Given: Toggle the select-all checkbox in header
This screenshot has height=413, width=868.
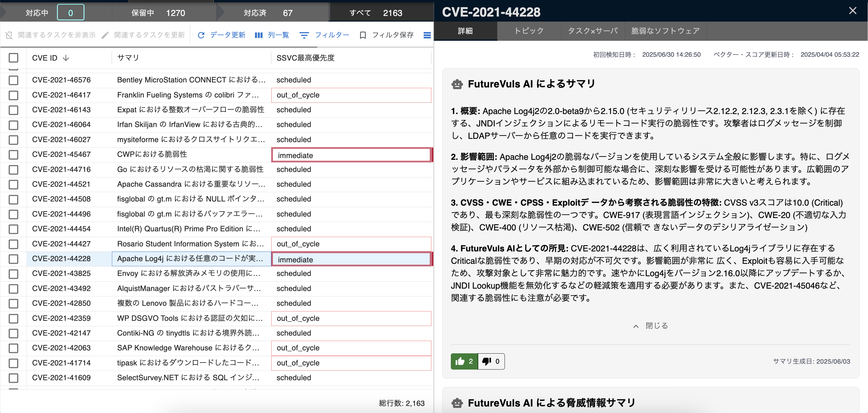Looking at the screenshot, I should (14, 58).
